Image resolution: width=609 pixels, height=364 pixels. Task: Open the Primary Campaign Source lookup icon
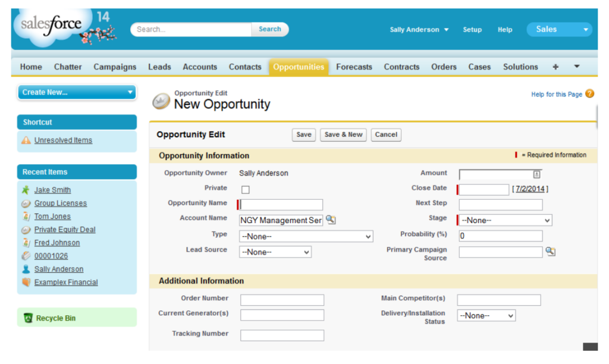coord(550,252)
